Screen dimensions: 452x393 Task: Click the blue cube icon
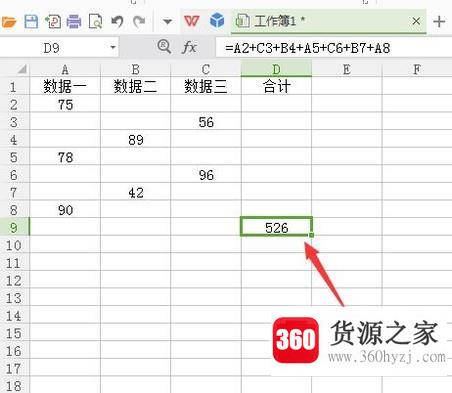tap(217, 21)
